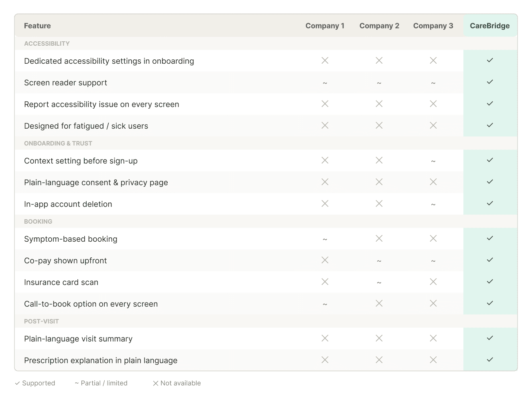Click the Insurance card scan row label
532x398 pixels.
[x=61, y=282]
